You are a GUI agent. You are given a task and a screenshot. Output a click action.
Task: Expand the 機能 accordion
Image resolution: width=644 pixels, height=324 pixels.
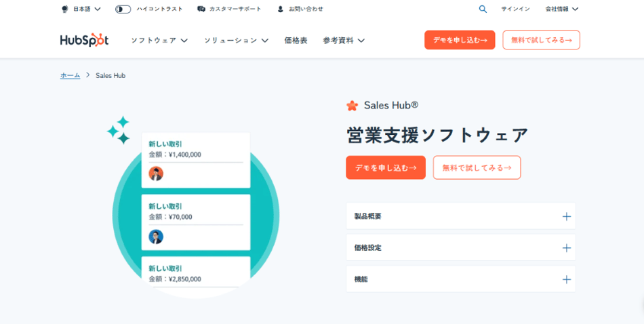(x=460, y=279)
